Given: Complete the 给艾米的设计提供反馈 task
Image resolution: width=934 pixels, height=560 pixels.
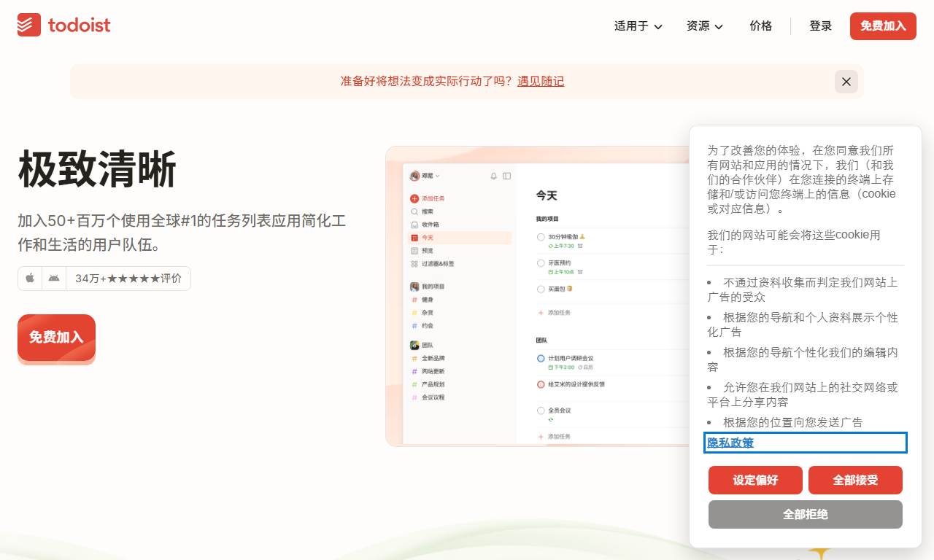Looking at the screenshot, I should [541, 384].
